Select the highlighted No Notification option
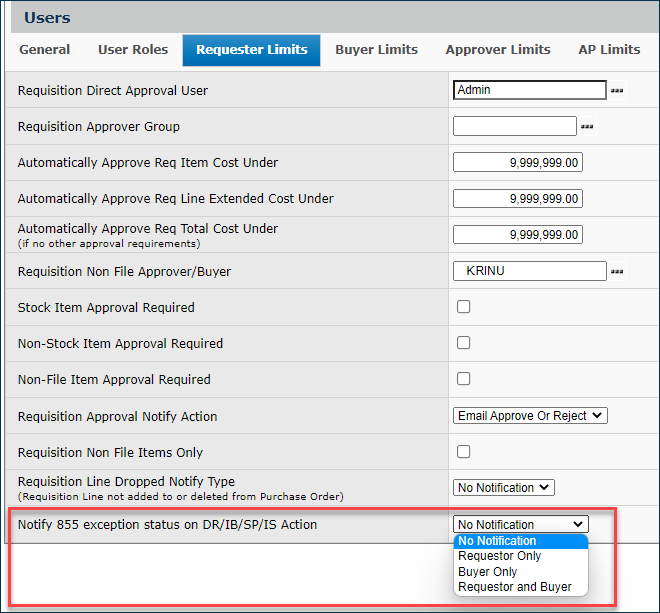 [x=497, y=541]
